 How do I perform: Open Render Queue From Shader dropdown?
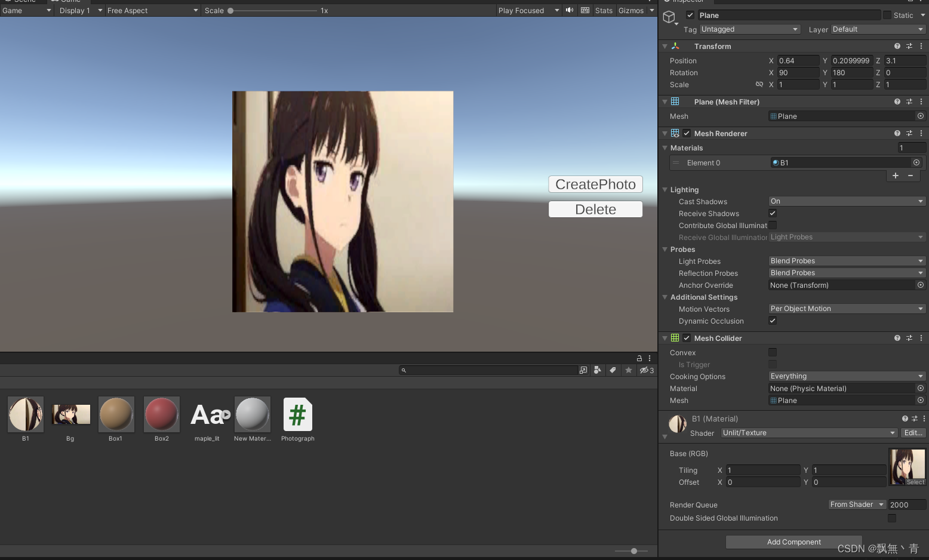[x=857, y=504]
